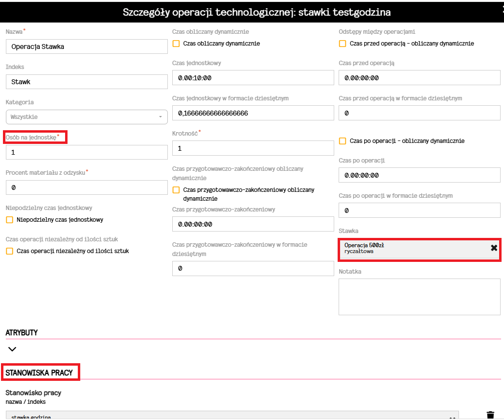Enable Czas obliczany dynamicznie checkbox
The width and height of the screenshot is (504, 420).
pos(176,44)
